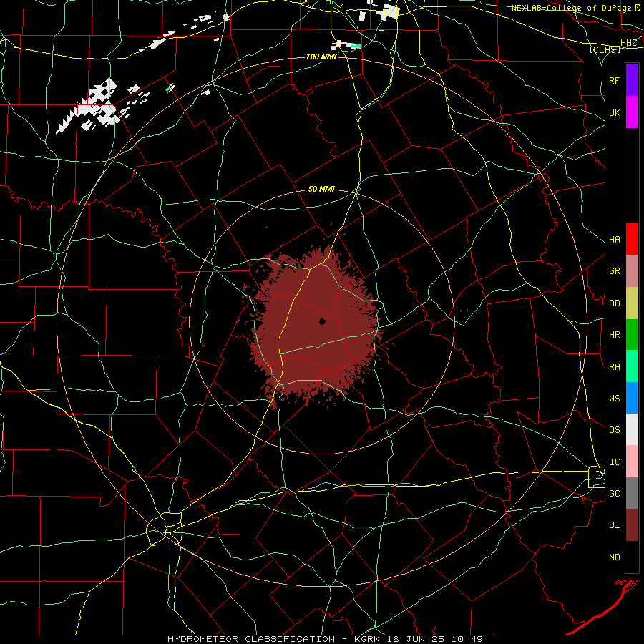The image size is (644, 644).
Task: Click the "ND" legend label
Action: tap(615, 557)
